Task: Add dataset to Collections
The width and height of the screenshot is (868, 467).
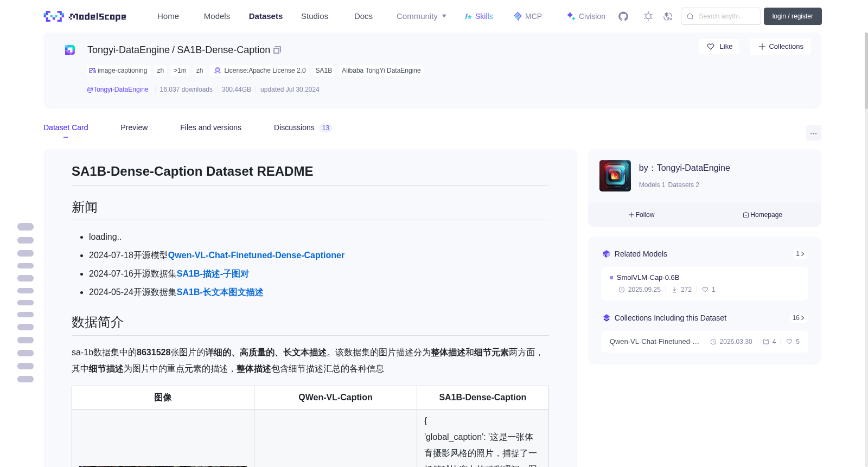Action: coord(780,47)
